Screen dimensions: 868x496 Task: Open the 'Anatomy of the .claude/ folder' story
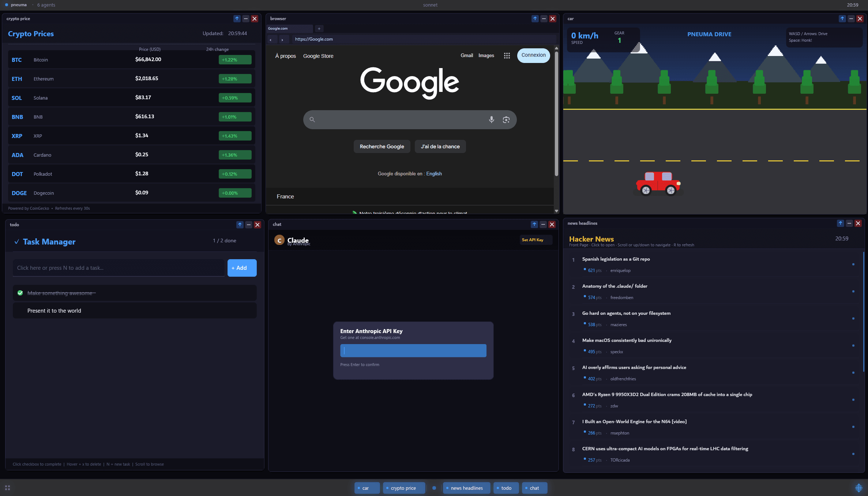(x=615, y=286)
